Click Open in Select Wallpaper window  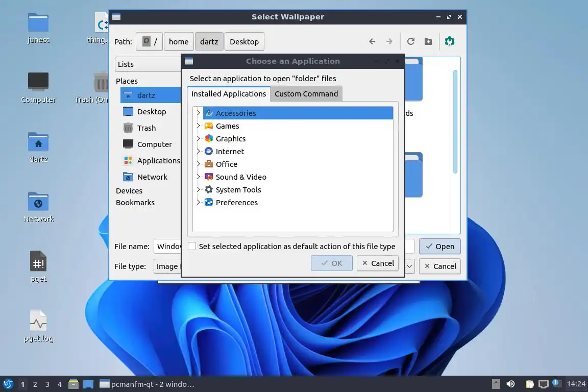click(x=440, y=246)
